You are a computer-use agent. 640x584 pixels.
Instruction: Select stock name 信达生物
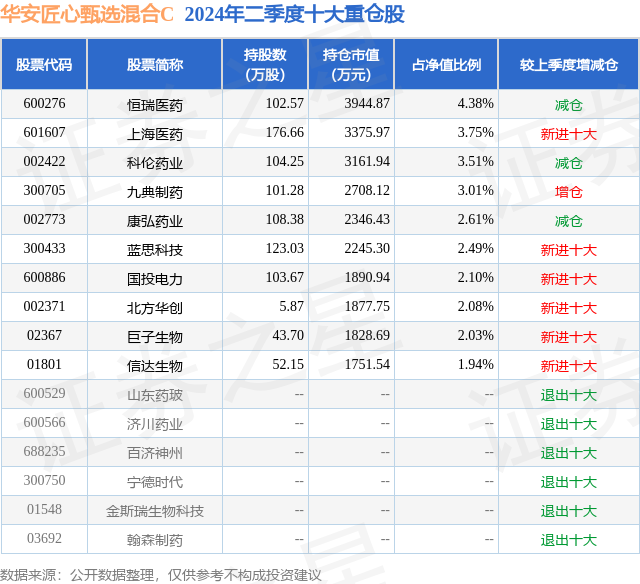tap(155, 366)
